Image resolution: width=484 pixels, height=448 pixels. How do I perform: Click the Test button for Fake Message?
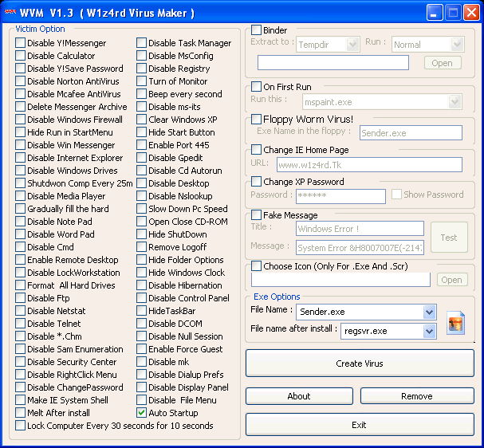coord(449,238)
